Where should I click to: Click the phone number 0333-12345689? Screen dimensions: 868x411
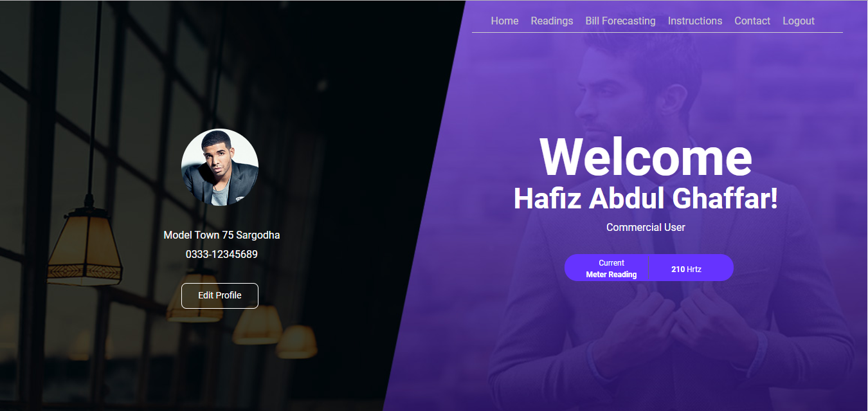(x=222, y=255)
